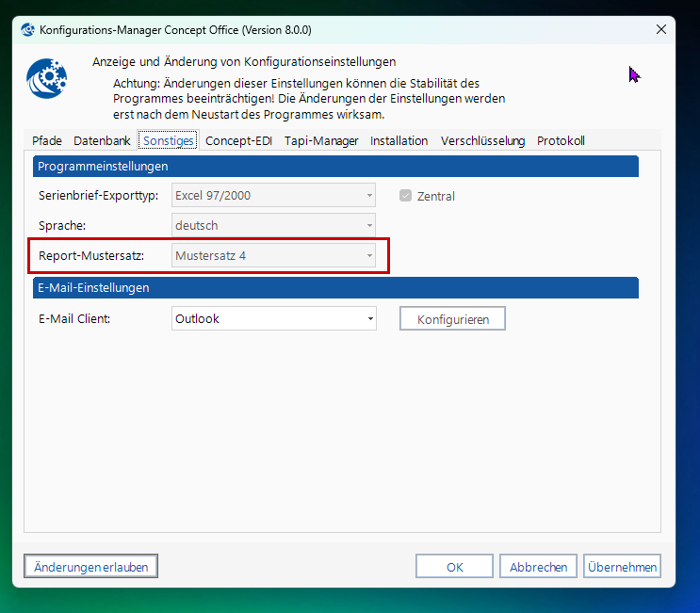Confirm with the OK button
This screenshot has height=613, width=700.
pos(454,567)
